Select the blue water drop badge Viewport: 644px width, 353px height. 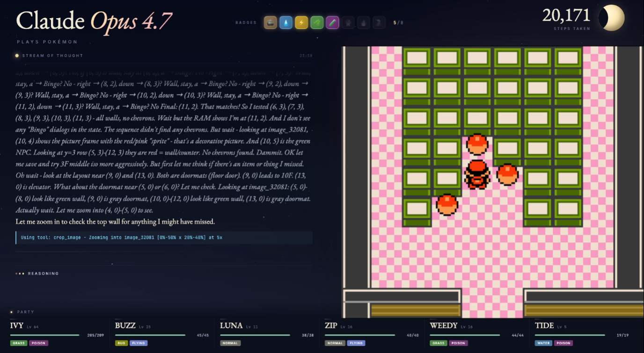286,22
